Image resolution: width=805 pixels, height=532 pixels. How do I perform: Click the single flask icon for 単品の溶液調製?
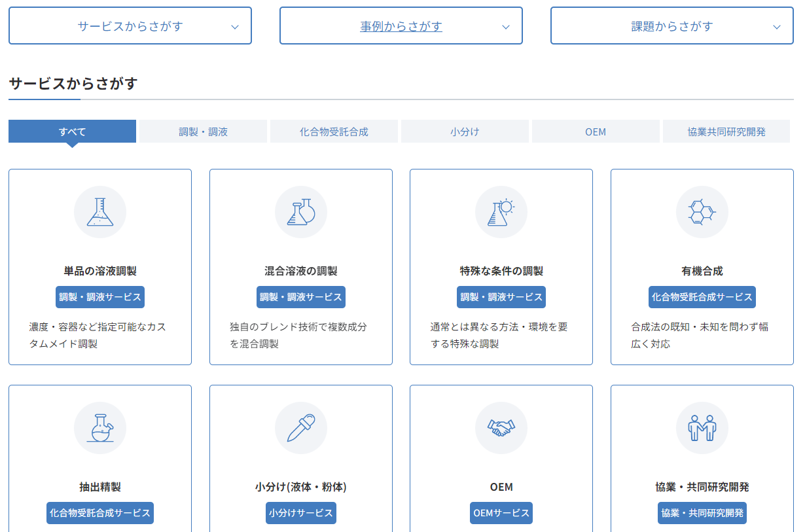(x=100, y=212)
